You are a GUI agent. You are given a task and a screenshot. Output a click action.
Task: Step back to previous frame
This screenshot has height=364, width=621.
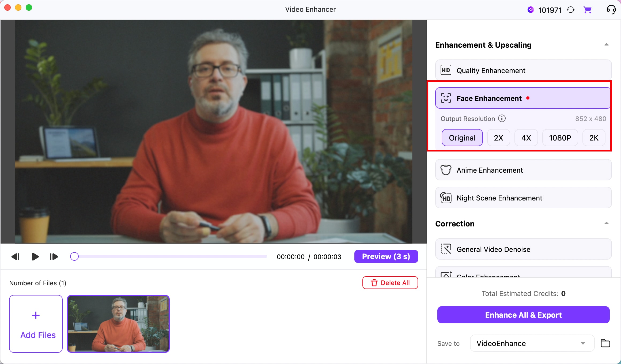coord(16,257)
